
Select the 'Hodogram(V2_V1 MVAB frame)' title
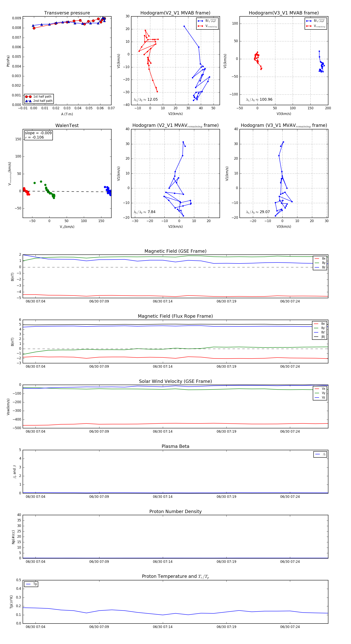175,13
